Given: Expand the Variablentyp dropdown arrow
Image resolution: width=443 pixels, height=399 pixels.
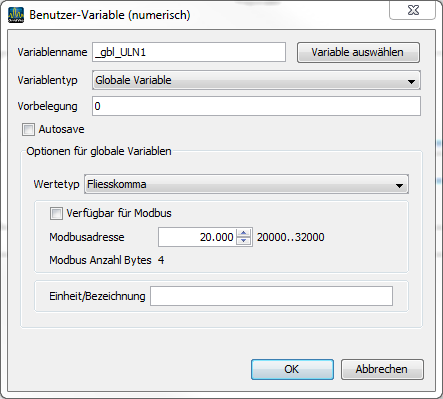Looking at the screenshot, I should 411,81.
